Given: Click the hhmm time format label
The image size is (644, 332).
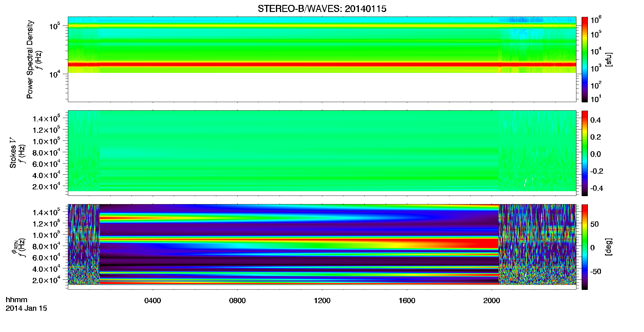Looking at the screenshot, I should [x=17, y=300].
